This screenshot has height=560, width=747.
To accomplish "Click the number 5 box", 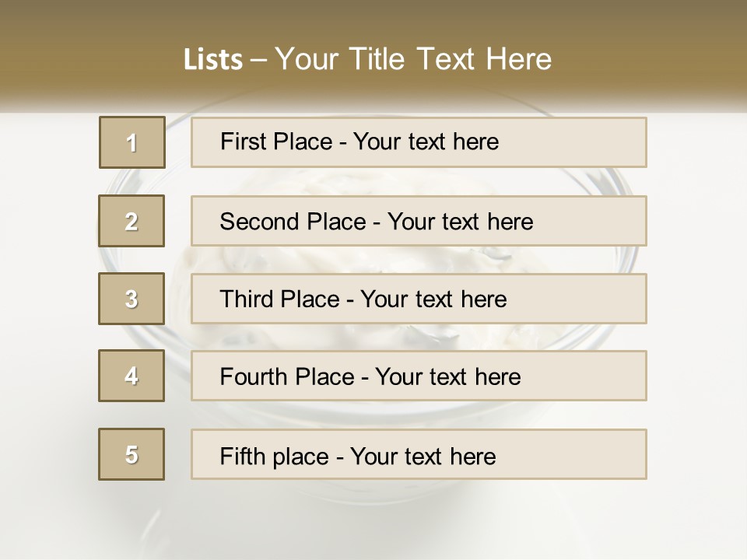I will (x=132, y=454).
